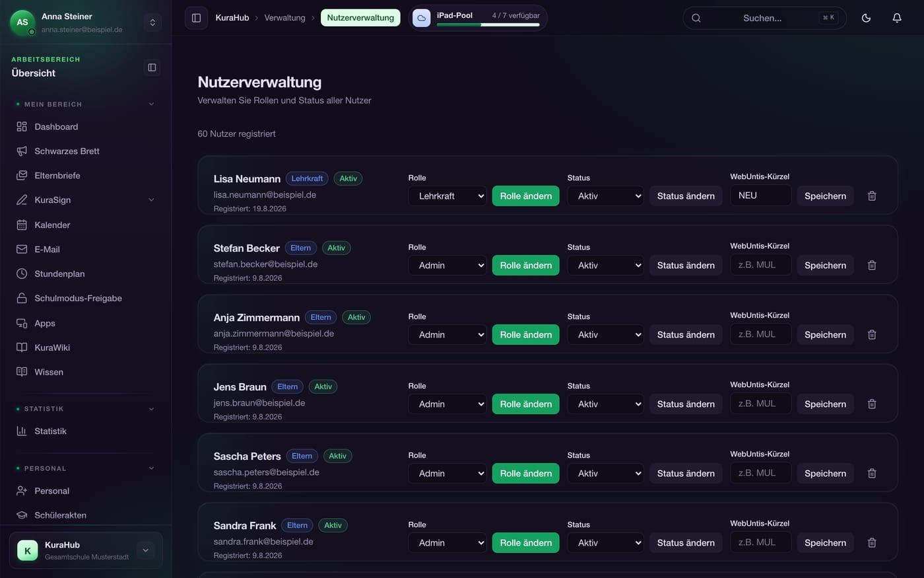Click Rolle ändern for Anja Zimmermann
Screen dimensions: 924x578
pos(526,335)
